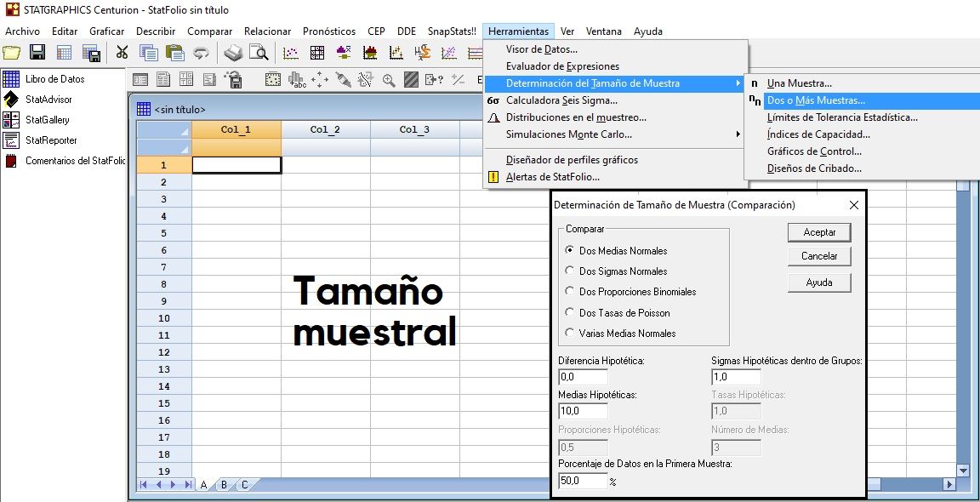The height and width of the screenshot is (502, 980).
Task: Click the undo arrow icon
Action: pos(202,51)
